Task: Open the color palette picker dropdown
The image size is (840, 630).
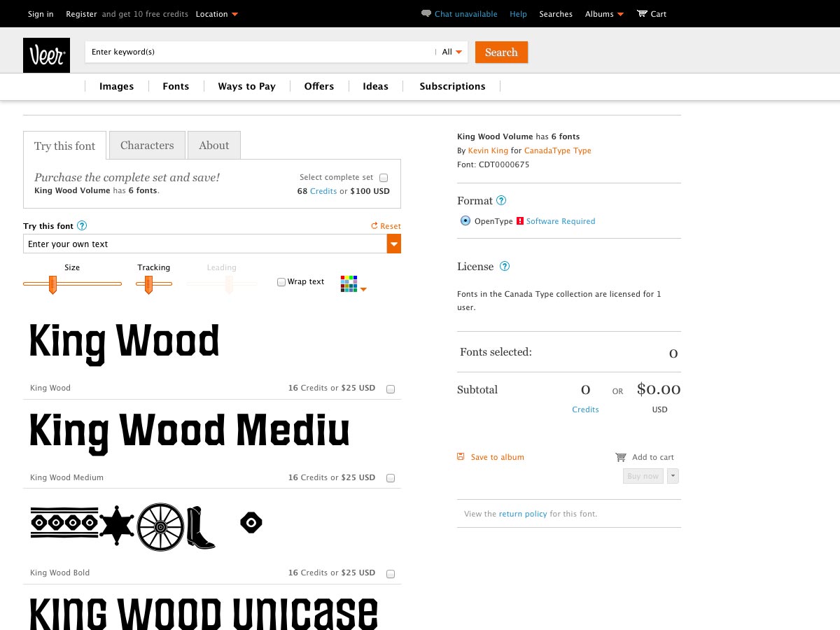Action: pos(353,284)
